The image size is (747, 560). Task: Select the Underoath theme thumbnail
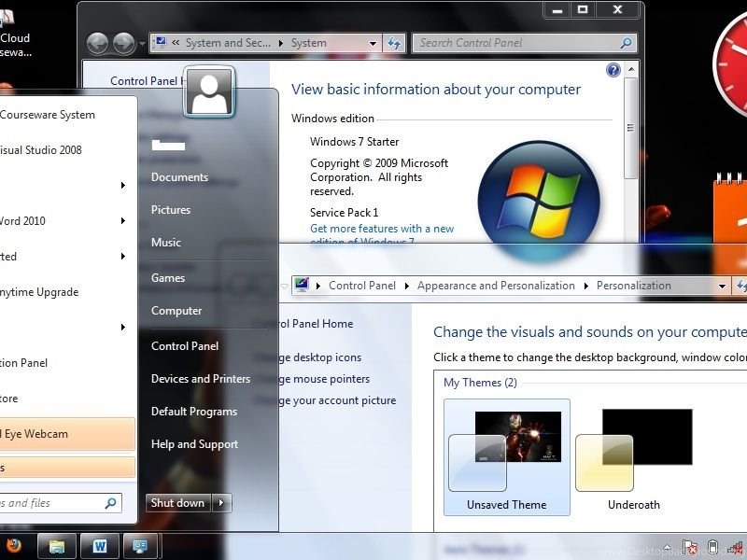click(x=634, y=457)
